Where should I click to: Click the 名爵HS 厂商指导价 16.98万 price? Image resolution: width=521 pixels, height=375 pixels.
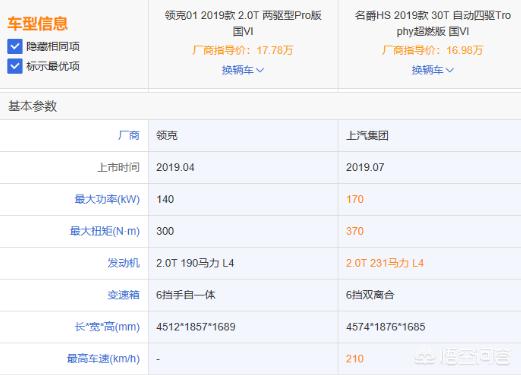432,50
